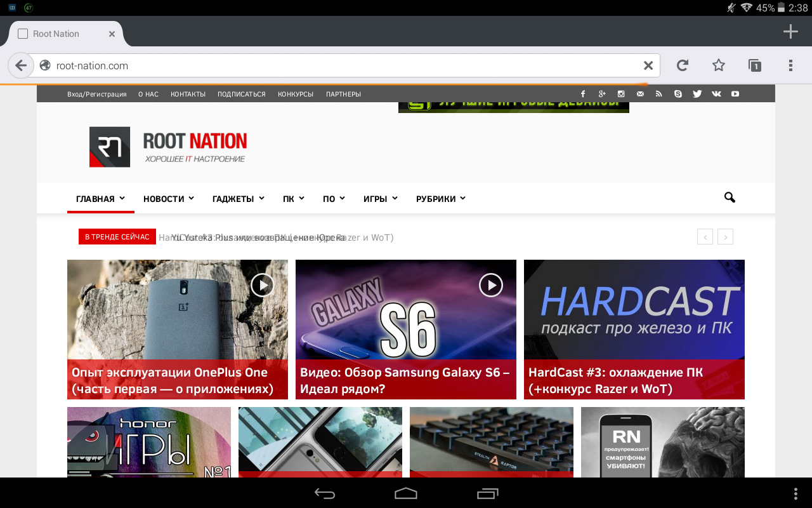Open 'Видео: Обзор Samsung Galaxy S6' headline
Image resolution: width=812 pixels, height=508 pixels.
[x=405, y=380]
